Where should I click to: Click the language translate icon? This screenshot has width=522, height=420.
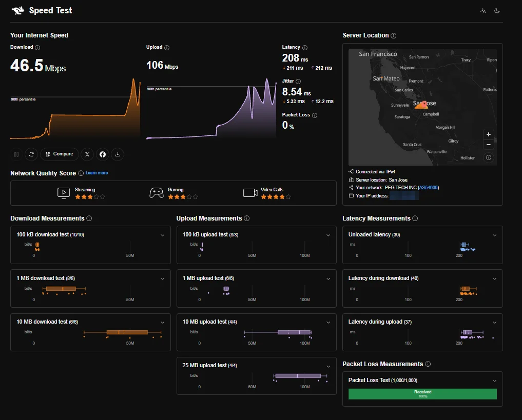coord(483,11)
